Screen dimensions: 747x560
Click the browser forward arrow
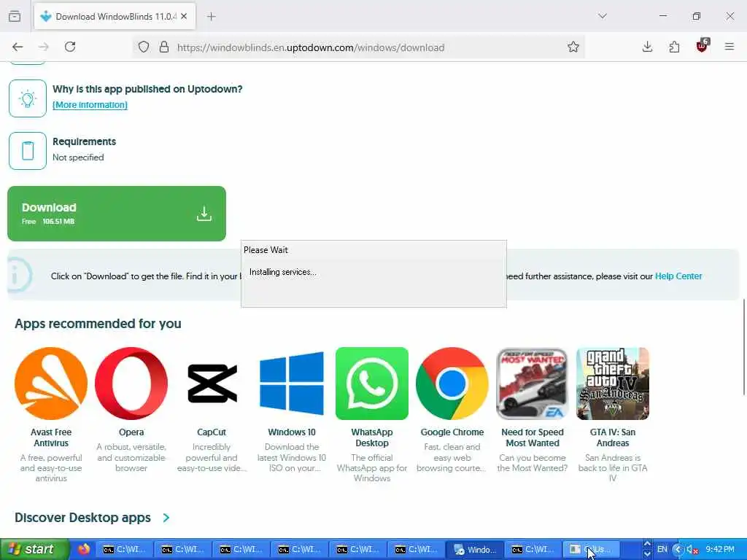[43, 47]
